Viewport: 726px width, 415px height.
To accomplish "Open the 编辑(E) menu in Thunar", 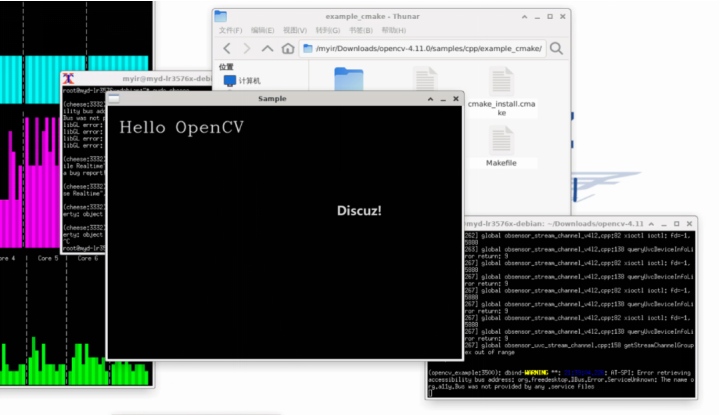I will (x=263, y=30).
